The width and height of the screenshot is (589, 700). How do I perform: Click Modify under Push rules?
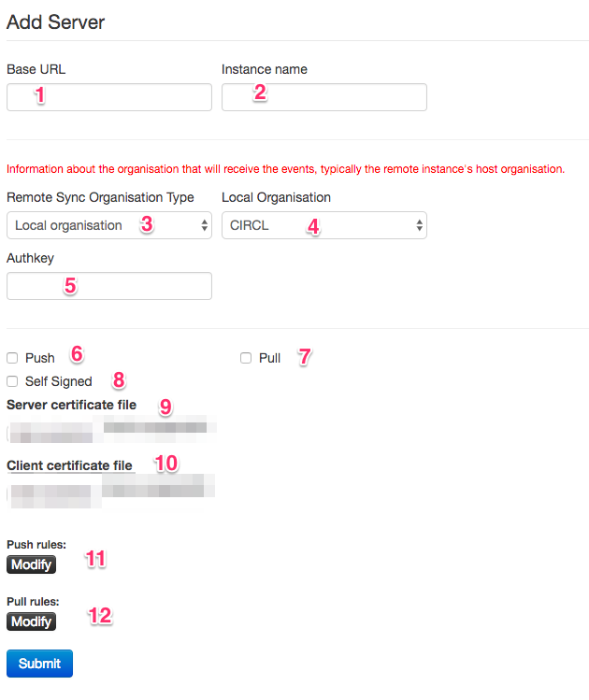coord(31,564)
